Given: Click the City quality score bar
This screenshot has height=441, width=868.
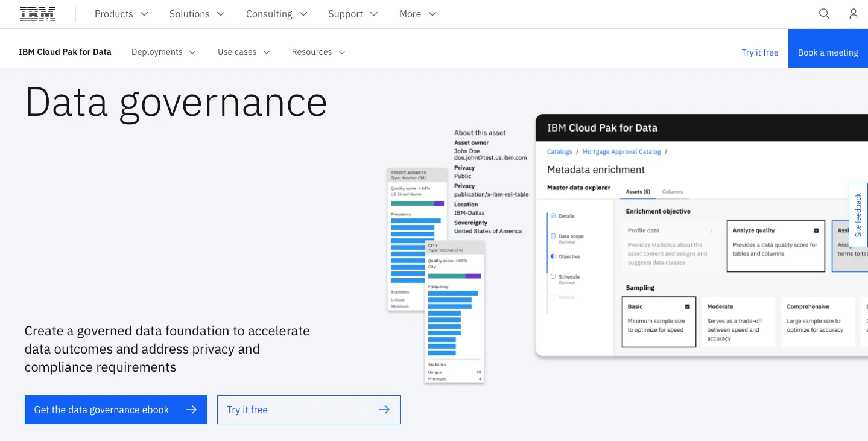Looking at the screenshot, I should (455, 276).
